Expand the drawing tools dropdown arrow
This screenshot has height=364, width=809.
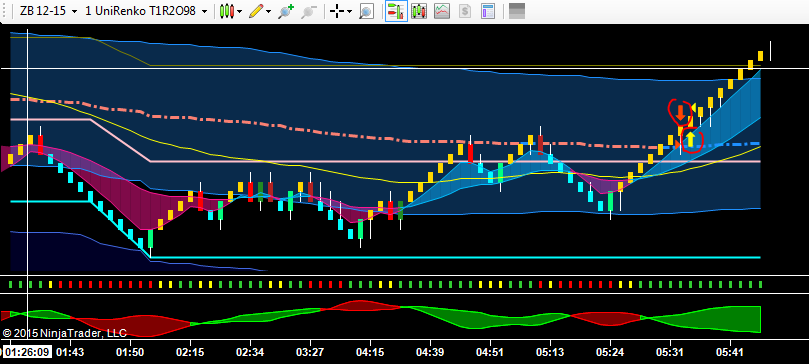(269, 12)
